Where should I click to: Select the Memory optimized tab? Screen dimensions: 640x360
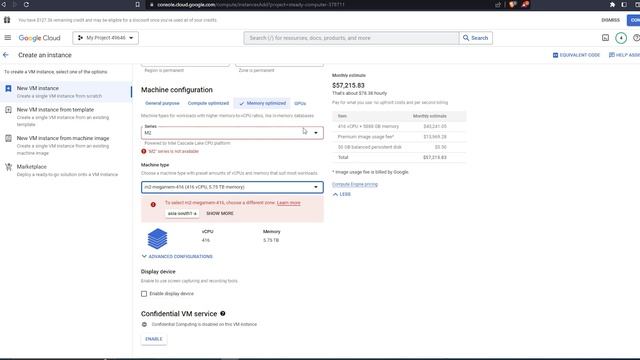[262, 103]
